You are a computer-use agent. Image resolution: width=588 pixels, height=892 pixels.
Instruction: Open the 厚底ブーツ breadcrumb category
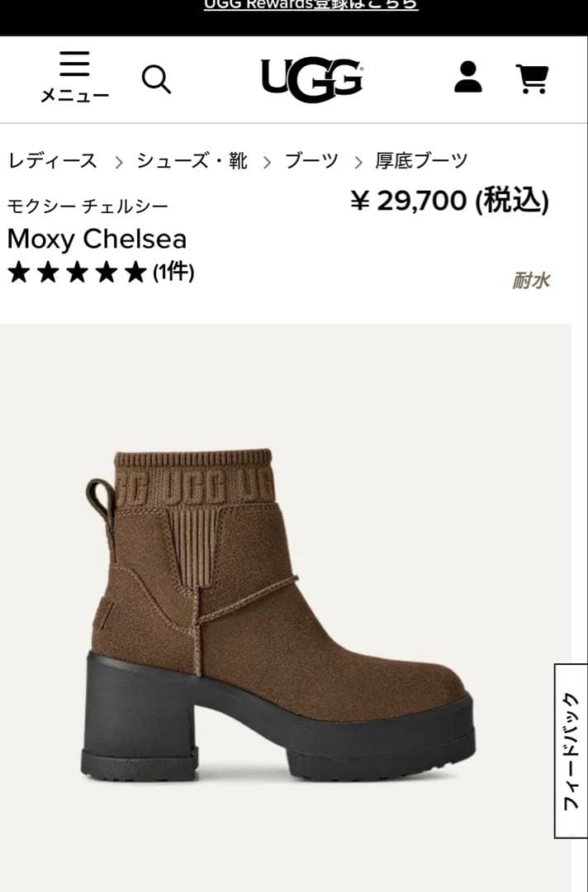click(421, 161)
